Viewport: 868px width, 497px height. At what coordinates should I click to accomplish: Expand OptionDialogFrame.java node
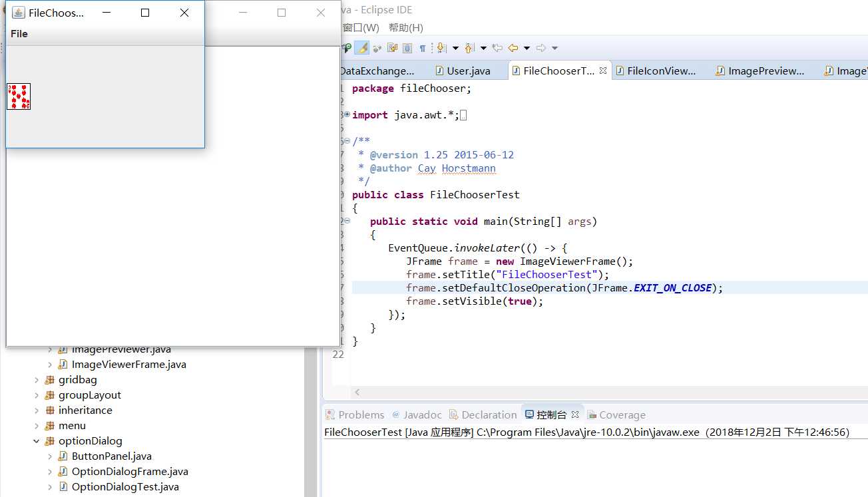50,472
